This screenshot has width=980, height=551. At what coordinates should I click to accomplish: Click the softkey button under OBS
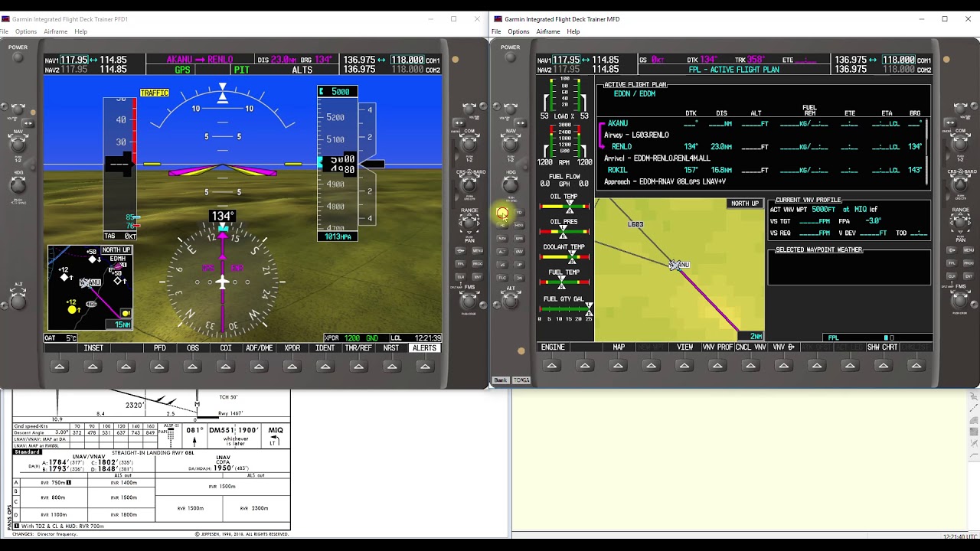click(192, 366)
